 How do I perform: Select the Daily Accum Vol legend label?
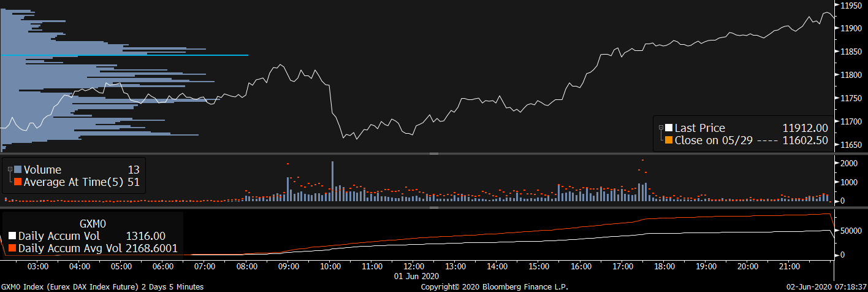pos(59,236)
